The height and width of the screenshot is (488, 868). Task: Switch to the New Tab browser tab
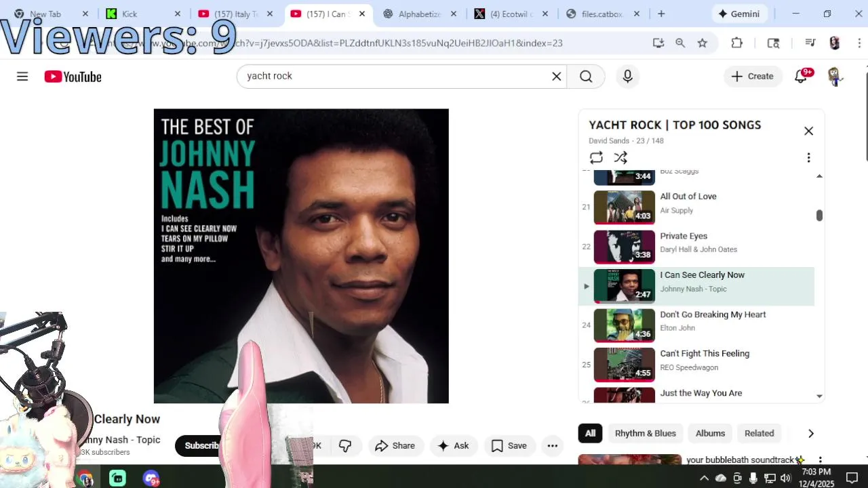click(x=51, y=14)
